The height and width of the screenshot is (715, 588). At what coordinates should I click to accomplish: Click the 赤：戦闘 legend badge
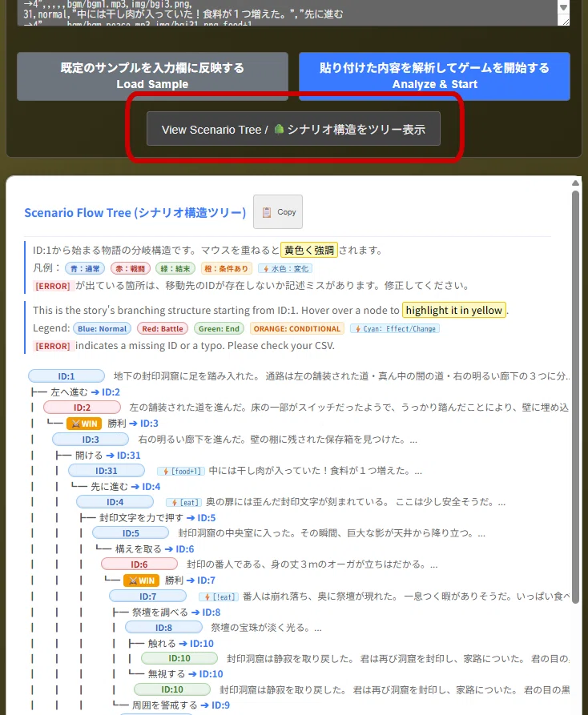pyautogui.click(x=130, y=268)
